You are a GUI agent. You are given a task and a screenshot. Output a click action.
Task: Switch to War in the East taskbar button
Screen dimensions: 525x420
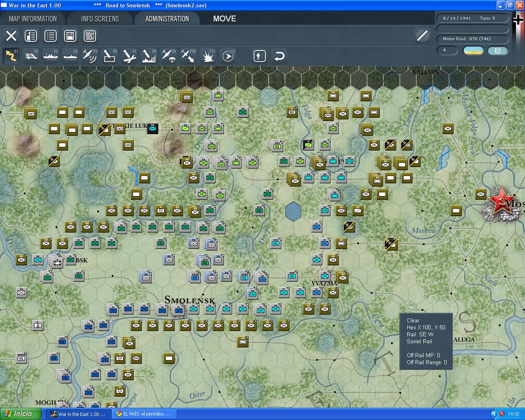click(78, 414)
